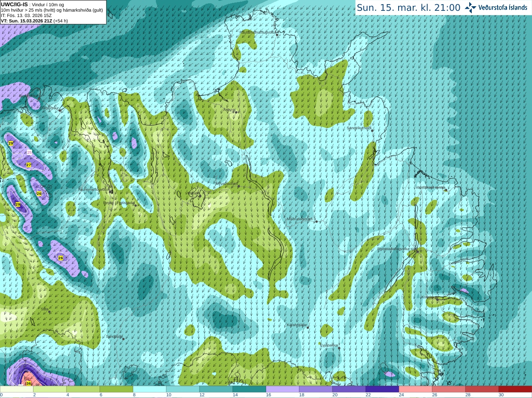Select the 20–22 m/s legend color
Viewport: 532px width, 398px height.
pyautogui.click(x=349, y=389)
